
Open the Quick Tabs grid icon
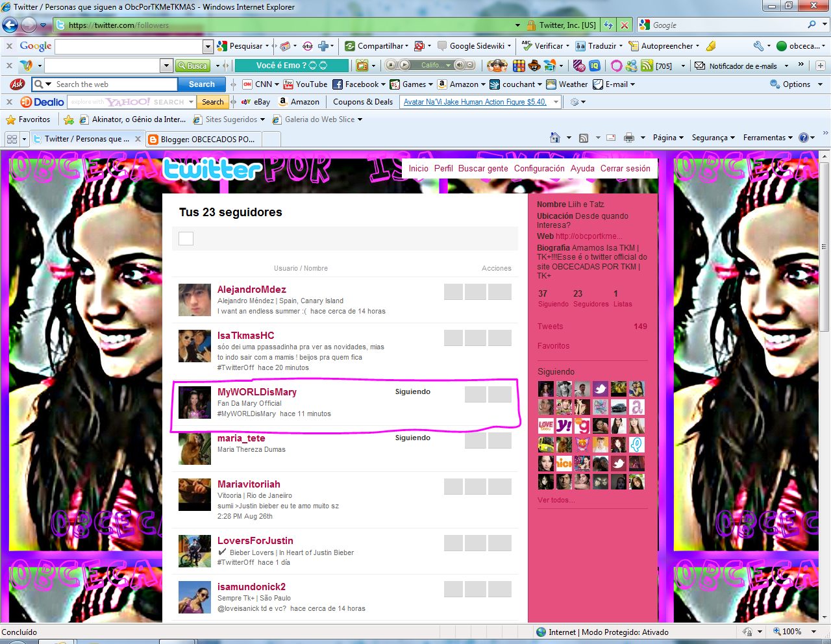[12, 139]
